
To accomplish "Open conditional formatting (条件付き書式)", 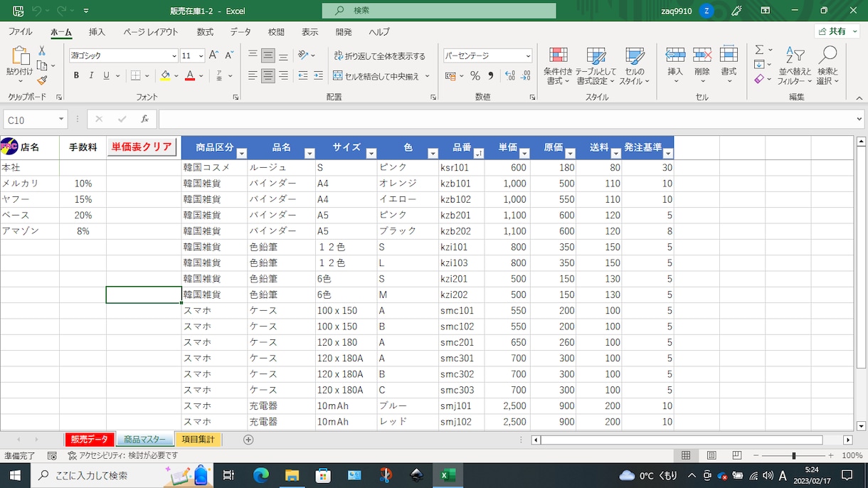I will tap(559, 66).
